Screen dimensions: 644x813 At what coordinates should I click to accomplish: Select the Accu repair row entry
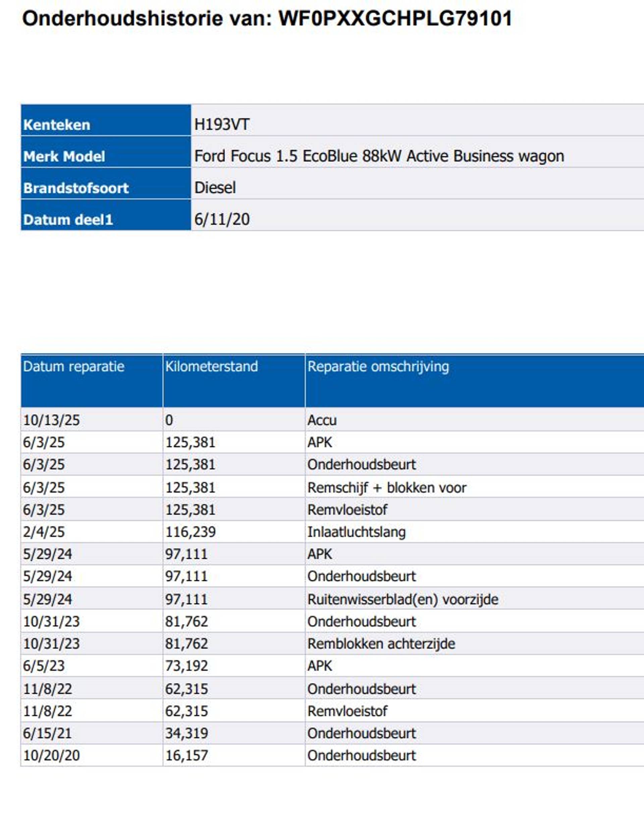(x=322, y=420)
